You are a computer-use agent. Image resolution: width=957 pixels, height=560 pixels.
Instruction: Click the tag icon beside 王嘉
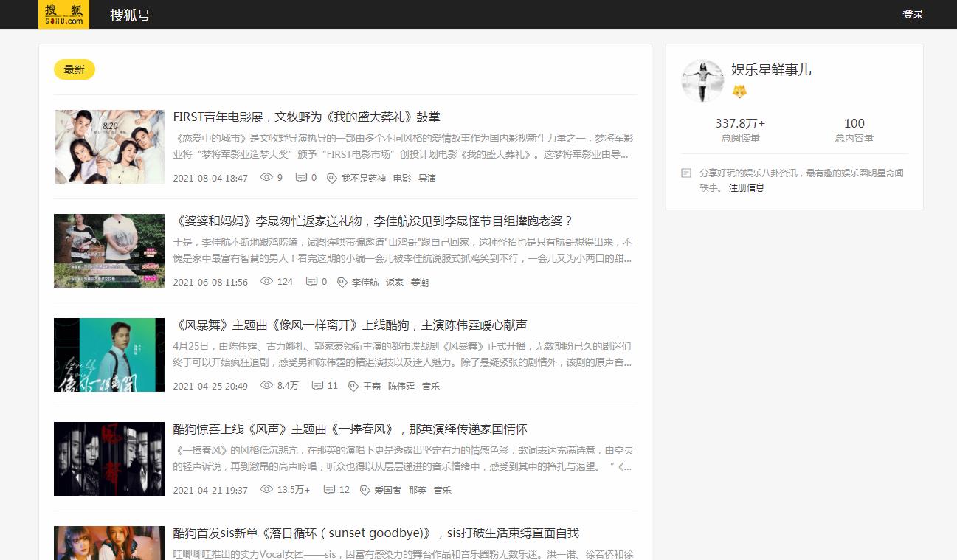(x=353, y=387)
